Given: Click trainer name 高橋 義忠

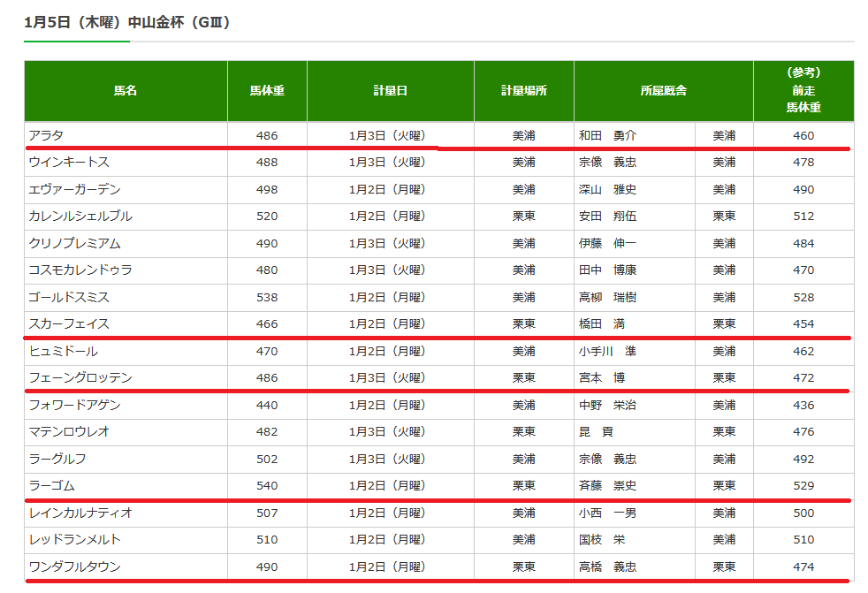Looking at the screenshot, I should (x=608, y=567).
